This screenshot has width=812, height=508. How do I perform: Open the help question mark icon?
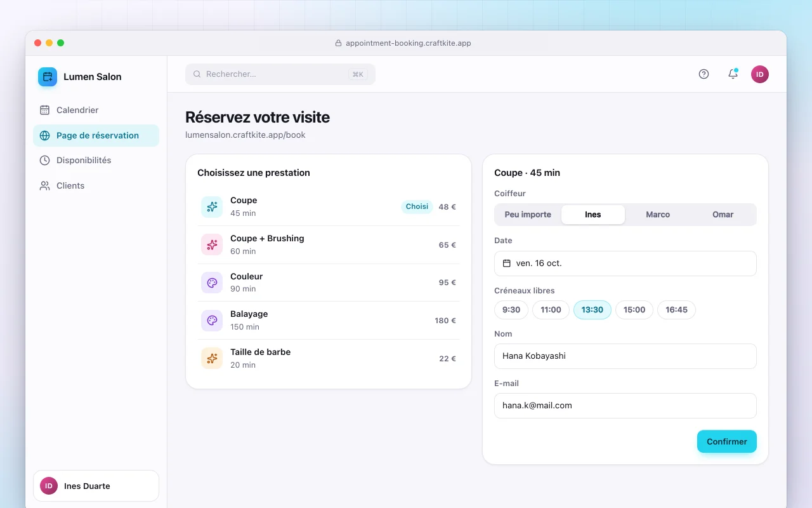tap(704, 74)
